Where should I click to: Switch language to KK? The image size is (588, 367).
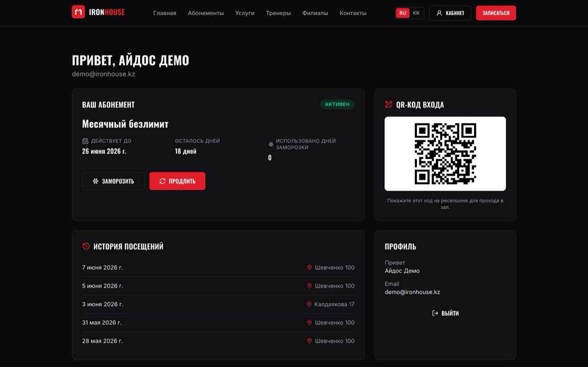pyautogui.click(x=416, y=13)
